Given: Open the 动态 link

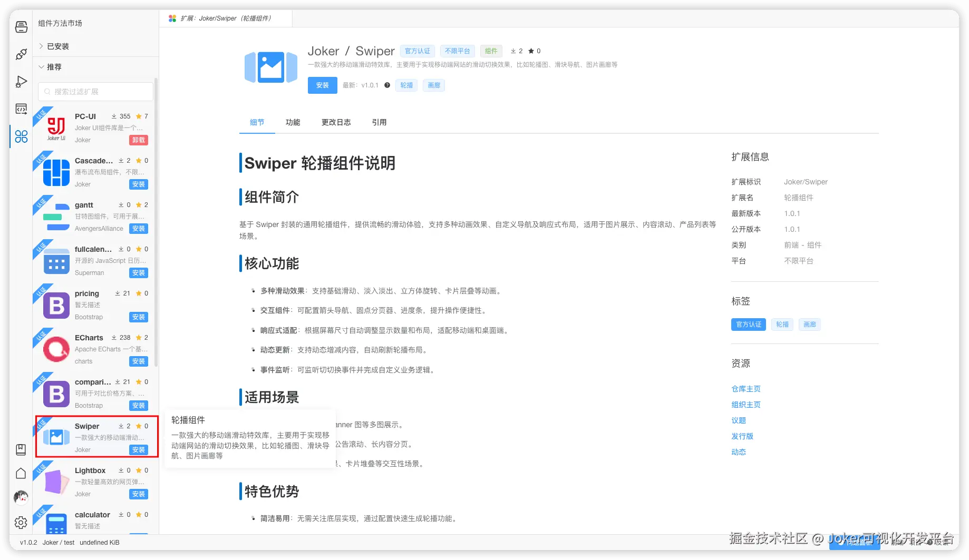Looking at the screenshot, I should [x=739, y=452].
